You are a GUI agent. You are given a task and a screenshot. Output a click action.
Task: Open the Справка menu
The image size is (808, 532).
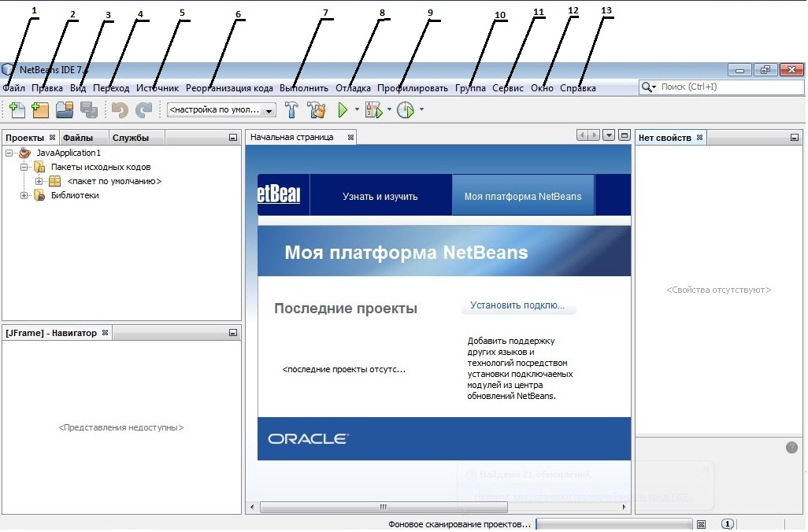tap(578, 88)
